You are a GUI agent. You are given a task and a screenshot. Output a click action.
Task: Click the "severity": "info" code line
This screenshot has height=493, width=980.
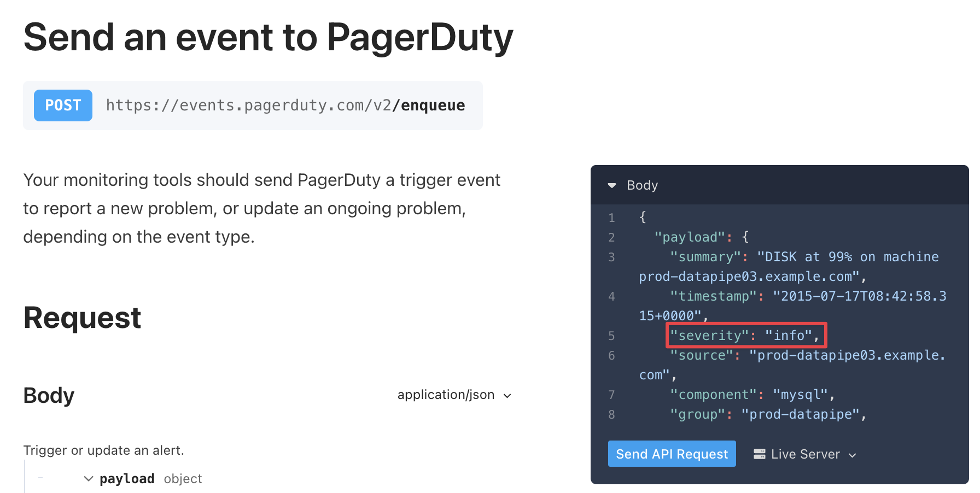tap(746, 335)
